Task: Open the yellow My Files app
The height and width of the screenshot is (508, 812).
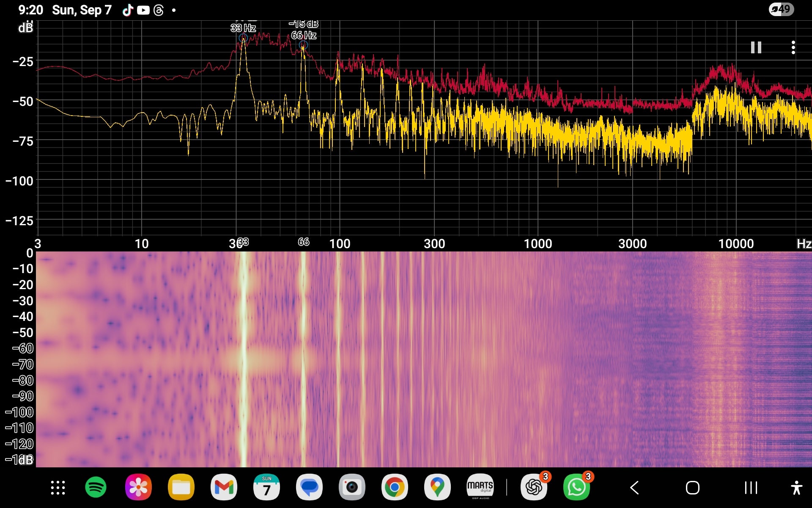Action: (x=181, y=487)
